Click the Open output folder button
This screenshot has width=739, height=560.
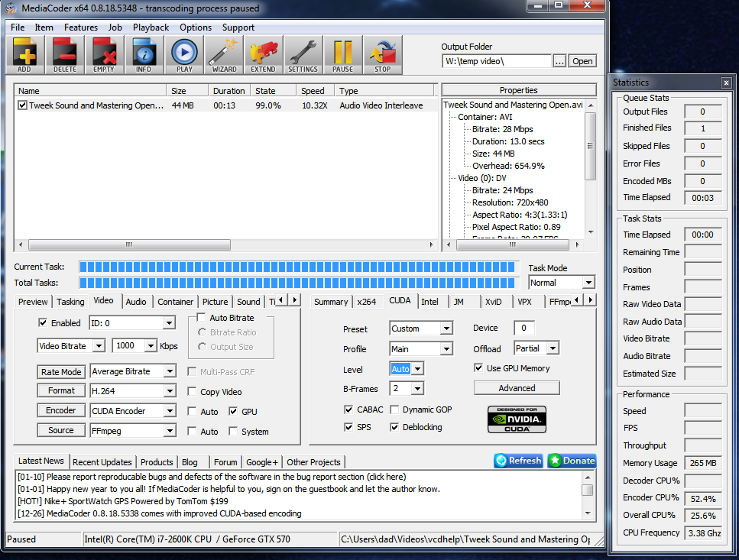pyautogui.click(x=582, y=61)
